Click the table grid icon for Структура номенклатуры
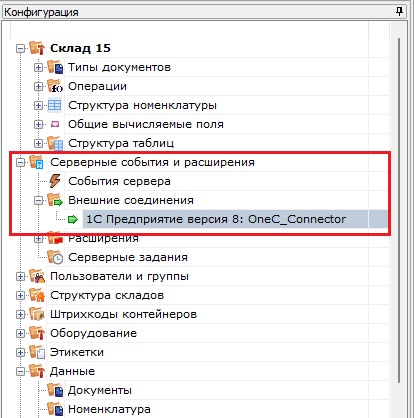The width and height of the screenshot is (414, 418). coord(54,105)
